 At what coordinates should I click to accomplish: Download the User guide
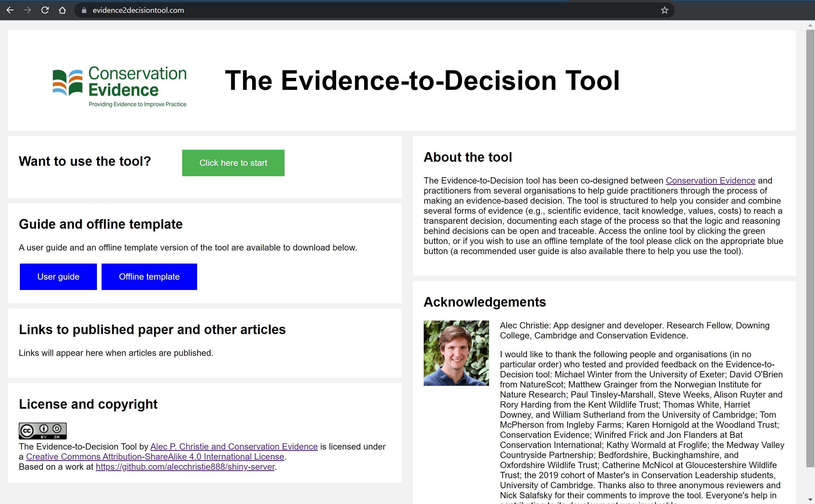click(58, 277)
